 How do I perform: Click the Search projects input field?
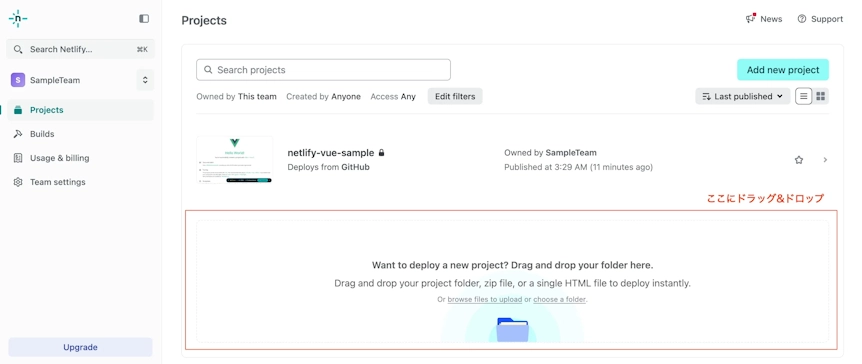(323, 70)
